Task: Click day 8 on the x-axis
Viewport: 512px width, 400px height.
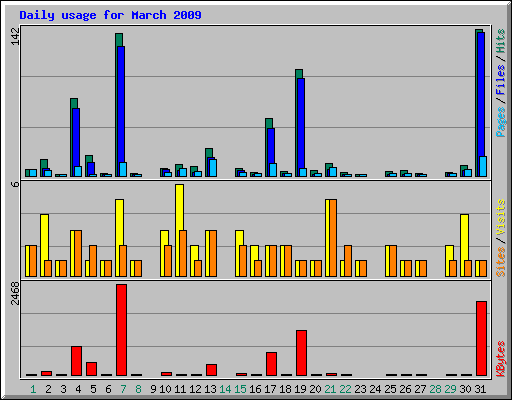Action: 138,389
